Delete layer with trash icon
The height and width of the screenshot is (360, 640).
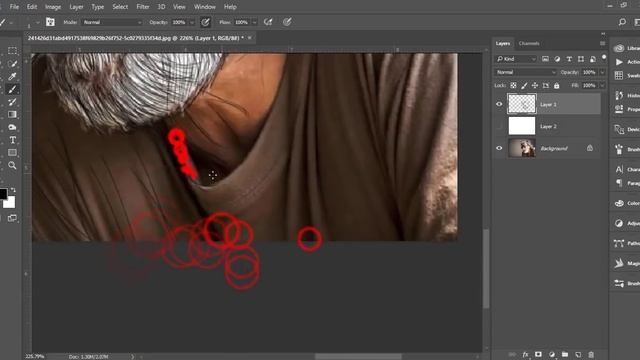pos(591,354)
